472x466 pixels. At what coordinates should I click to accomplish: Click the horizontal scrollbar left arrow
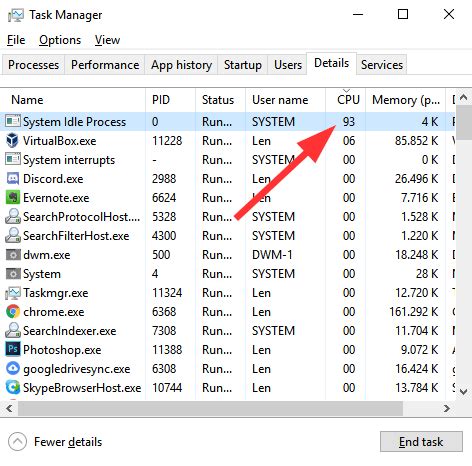pos(9,408)
